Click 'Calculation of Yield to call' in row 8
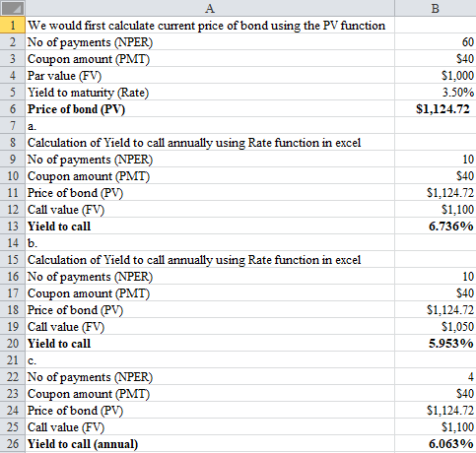This screenshot has width=476, height=453. click(210, 142)
